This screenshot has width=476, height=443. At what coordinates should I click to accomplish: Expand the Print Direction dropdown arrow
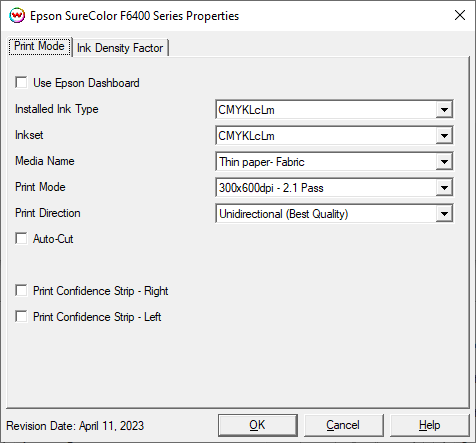(444, 214)
